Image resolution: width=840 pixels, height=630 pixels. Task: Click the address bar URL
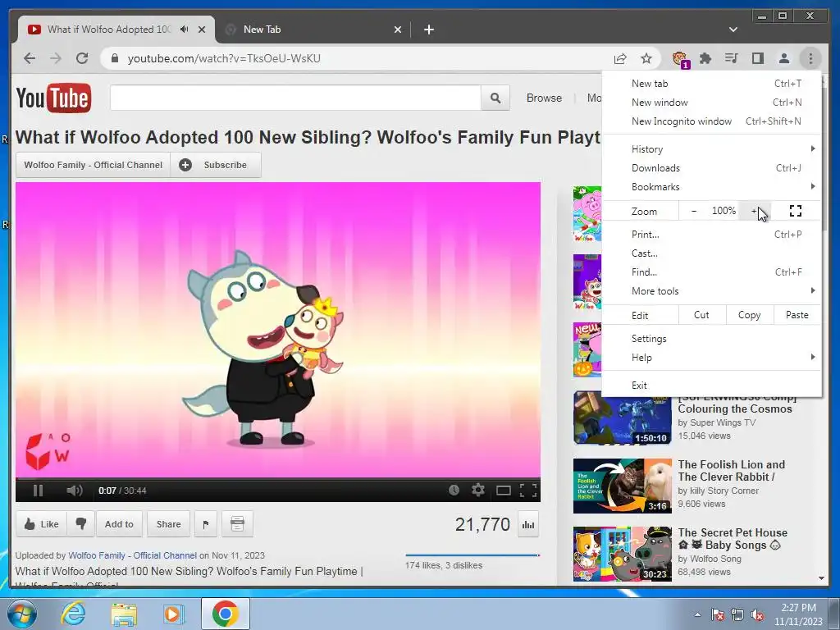click(224, 58)
